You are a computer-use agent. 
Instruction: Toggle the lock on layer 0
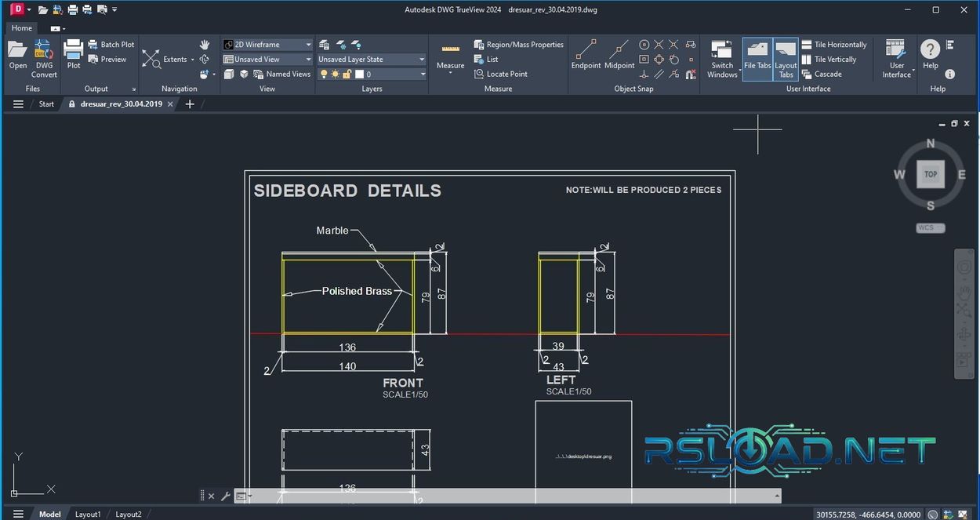346,74
